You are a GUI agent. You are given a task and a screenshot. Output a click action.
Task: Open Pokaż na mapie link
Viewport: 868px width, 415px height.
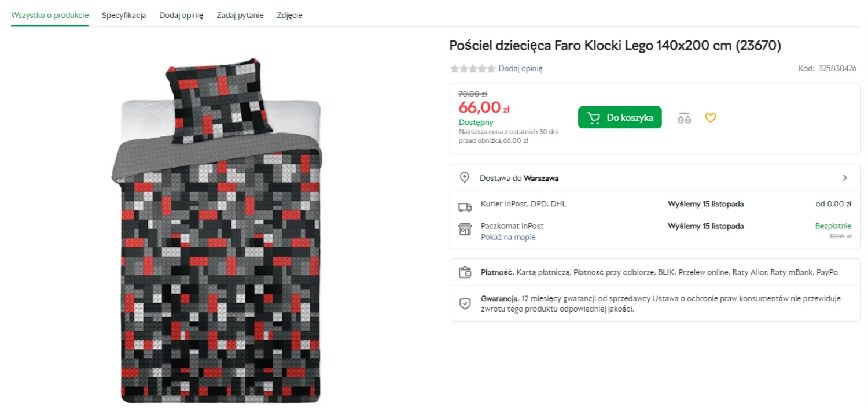point(508,237)
